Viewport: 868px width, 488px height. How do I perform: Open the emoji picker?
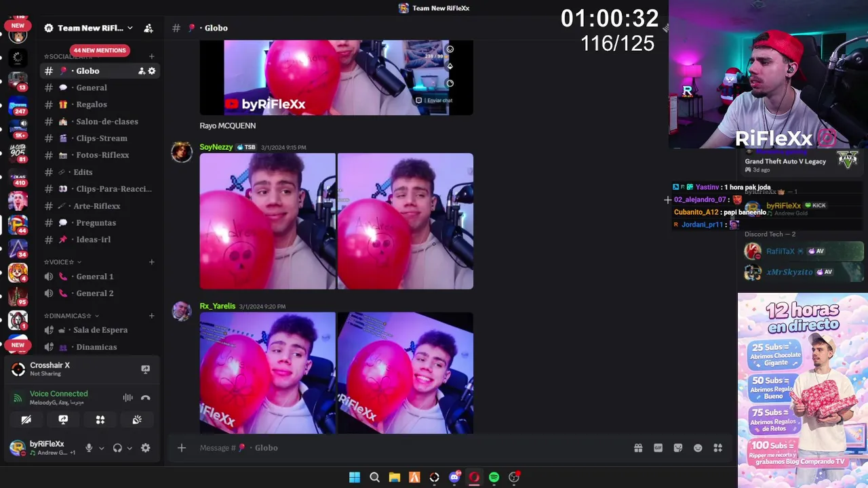click(698, 448)
